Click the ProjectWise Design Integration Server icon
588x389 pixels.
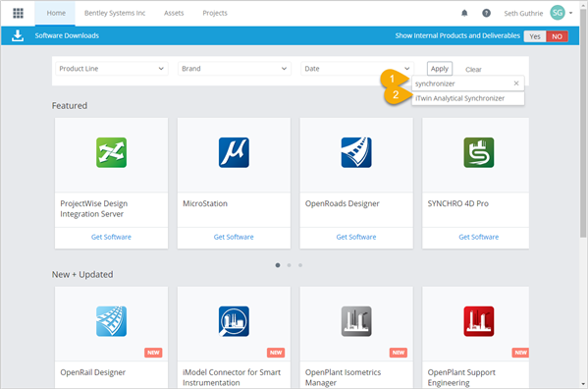[x=111, y=152]
